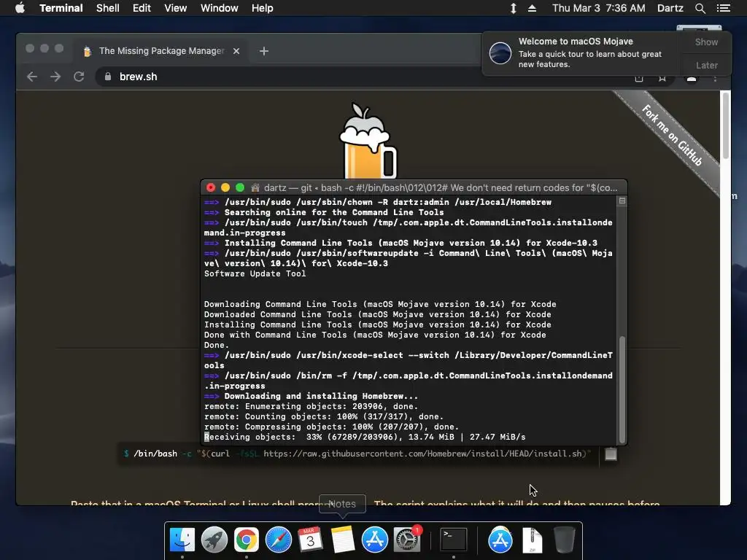Click the install.sh URL in the command
Viewport: 747px width, 560px height.
click(422, 454)
